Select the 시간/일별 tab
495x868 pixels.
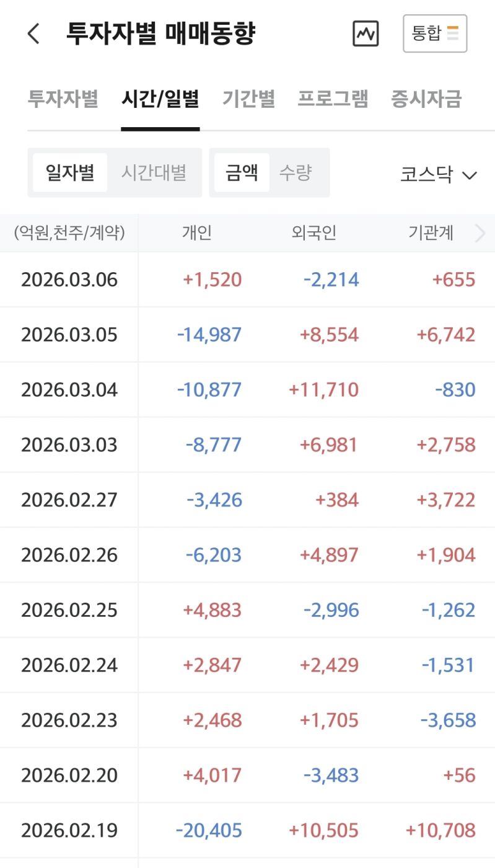pyautogui.click(x=160, y=99)
